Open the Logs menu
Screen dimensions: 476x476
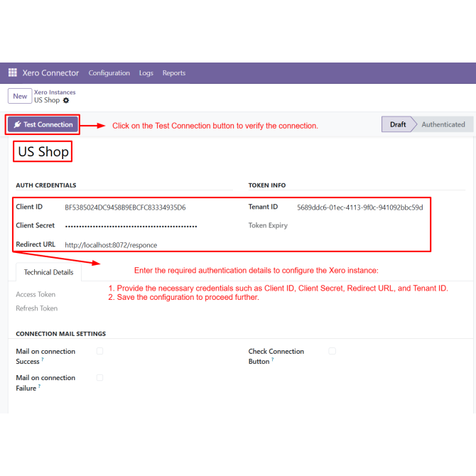click(x=146, y=73)
